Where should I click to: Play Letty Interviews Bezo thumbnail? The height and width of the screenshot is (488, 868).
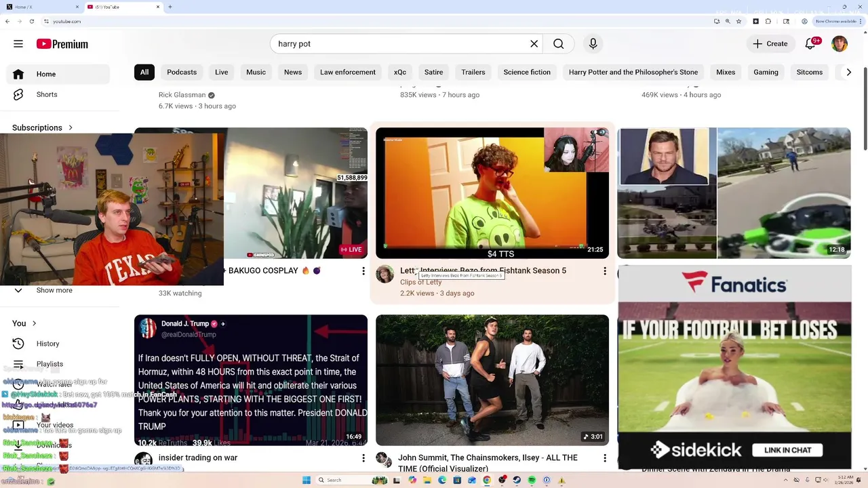[492, 193]
